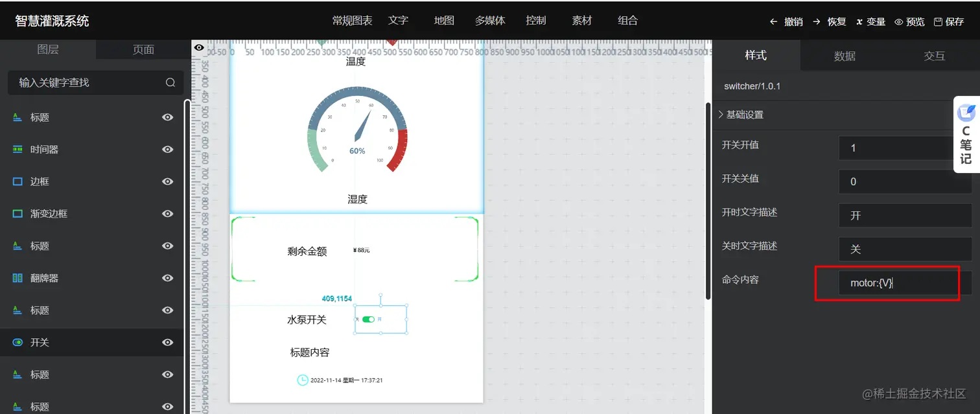Select the 水泵开关 label on canvas
Image resolution: width=980 pixels, height=414 pixels.
pyautogui.click(x=307, y=319)
